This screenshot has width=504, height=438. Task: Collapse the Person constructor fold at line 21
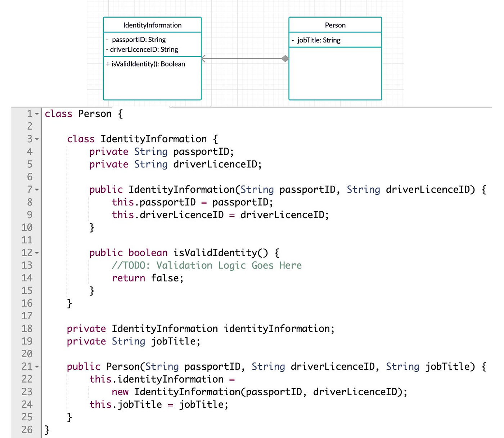37,366
